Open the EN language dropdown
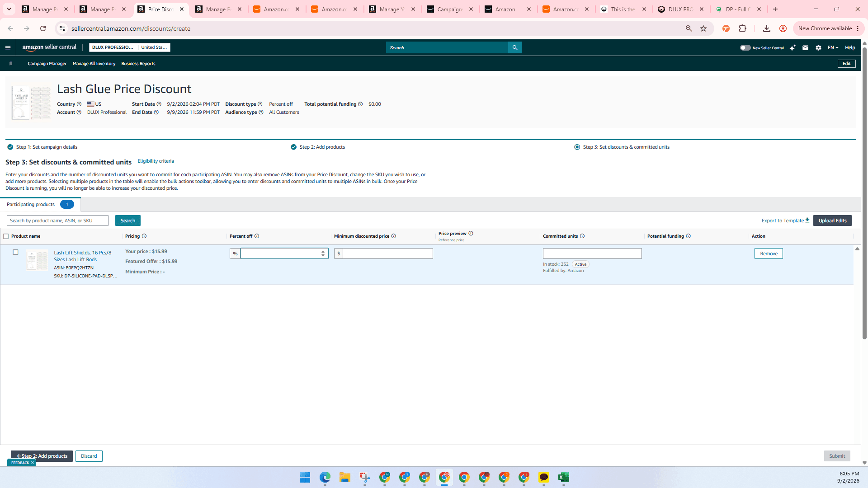This screenshot has width=868, height=488. tap(833, 48)
